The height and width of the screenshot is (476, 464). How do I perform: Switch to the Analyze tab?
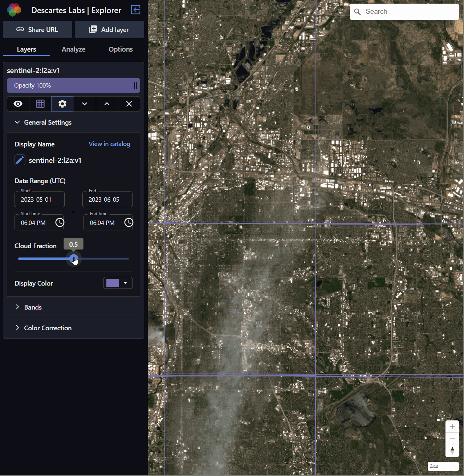(73, 49)
